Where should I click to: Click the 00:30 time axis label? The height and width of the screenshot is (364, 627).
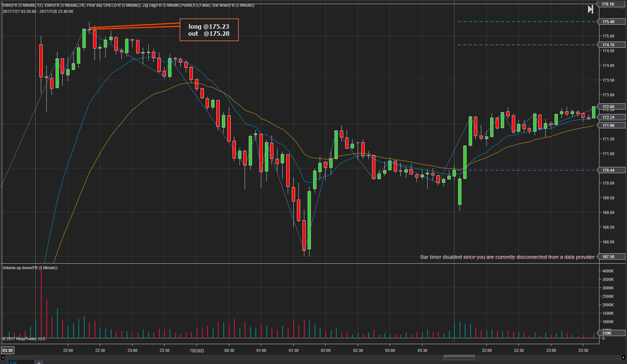(229, 350)
